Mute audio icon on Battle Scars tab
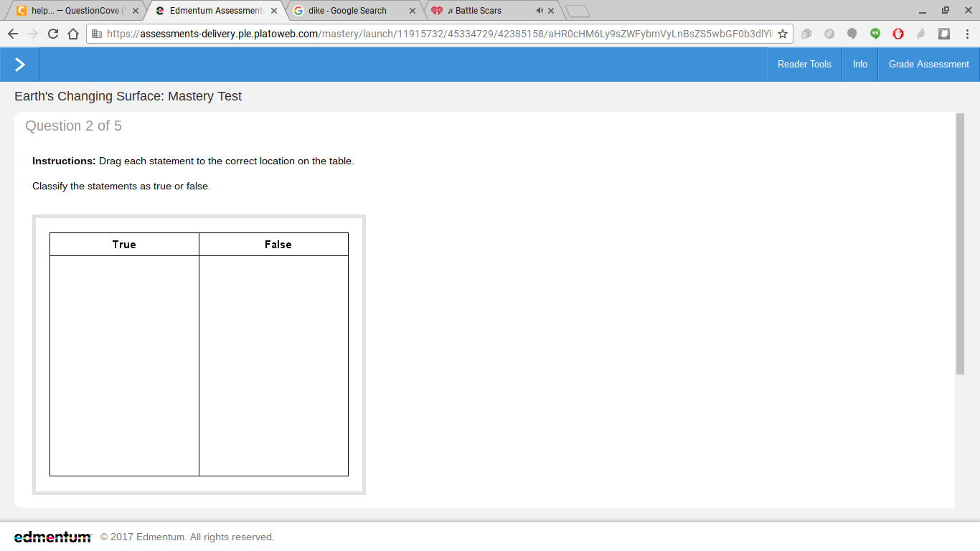The height and width of the screenshot is (551, 980). [x=540, y=11]
